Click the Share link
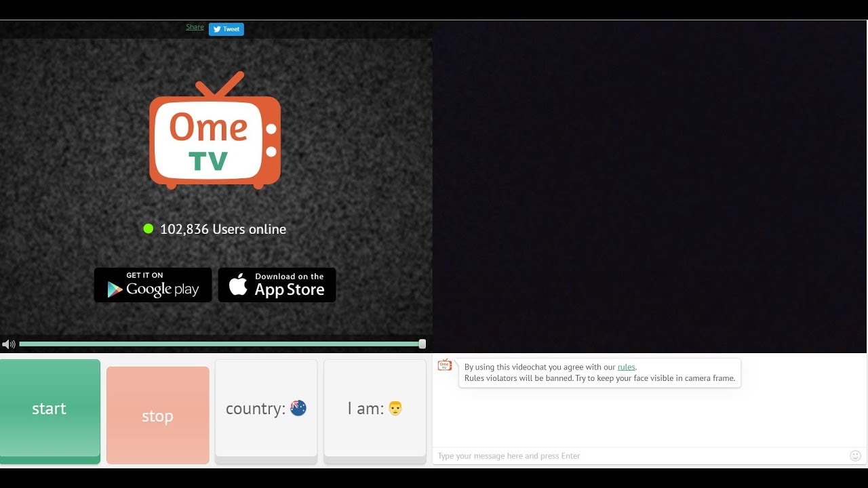This screenshot has height=488, width=868. [x=195, y=27]
